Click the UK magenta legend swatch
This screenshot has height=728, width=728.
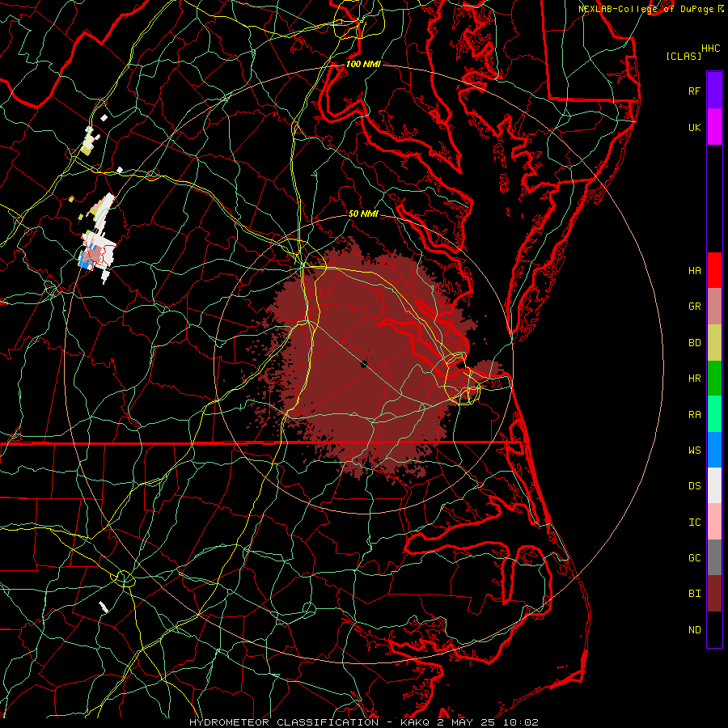point(714,127)
